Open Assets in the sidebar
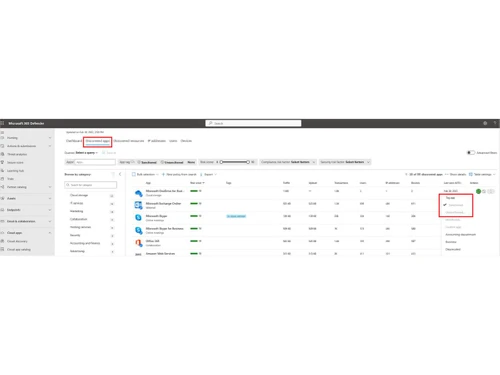 click(11, 198)
